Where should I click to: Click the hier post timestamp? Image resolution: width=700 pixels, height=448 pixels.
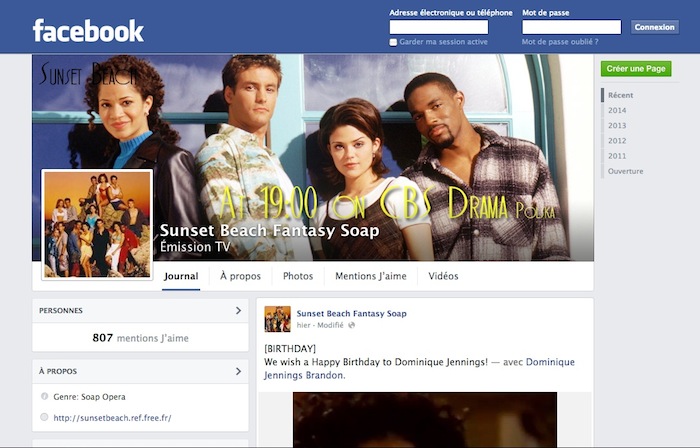point(303,325)
